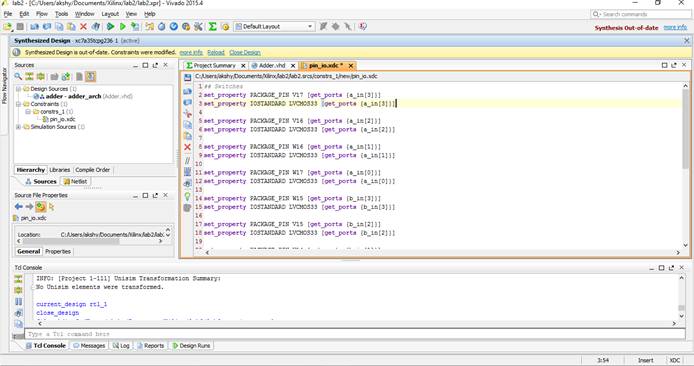Open the Default Layout dropdown
Screen dimensions: 694x366
(274, 27)
